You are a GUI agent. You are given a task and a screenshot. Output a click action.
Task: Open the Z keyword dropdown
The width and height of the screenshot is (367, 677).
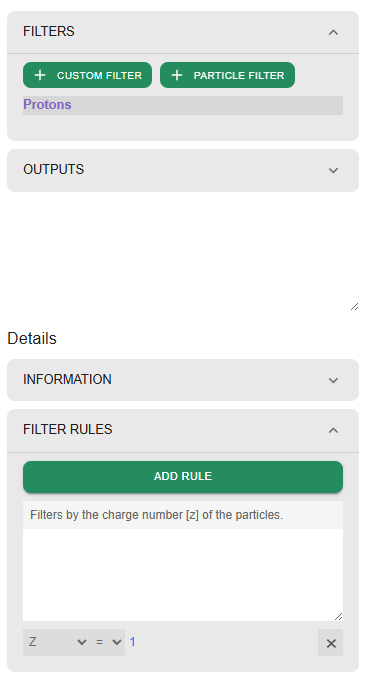tap(57, 642)
